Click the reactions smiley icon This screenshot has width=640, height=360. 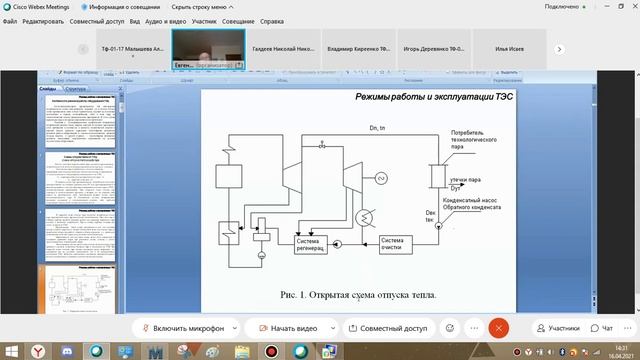pyautogui.click(x=450, y=328)
